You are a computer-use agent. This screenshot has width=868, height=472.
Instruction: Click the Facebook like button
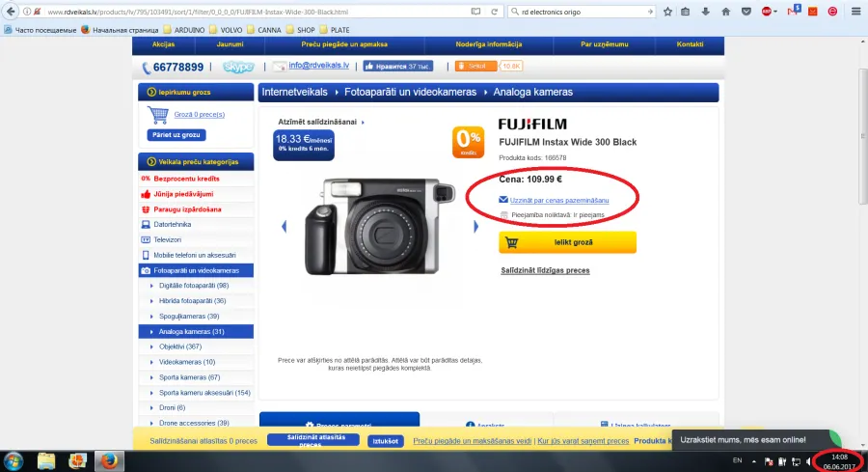coord(398,67)
